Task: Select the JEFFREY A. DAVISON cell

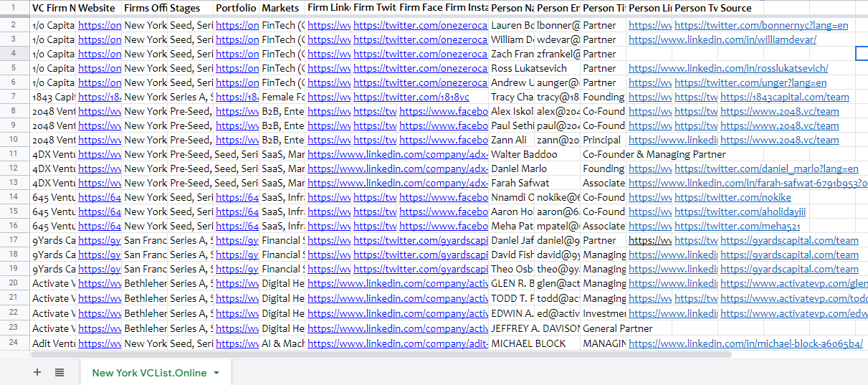Action: (535, 328)
